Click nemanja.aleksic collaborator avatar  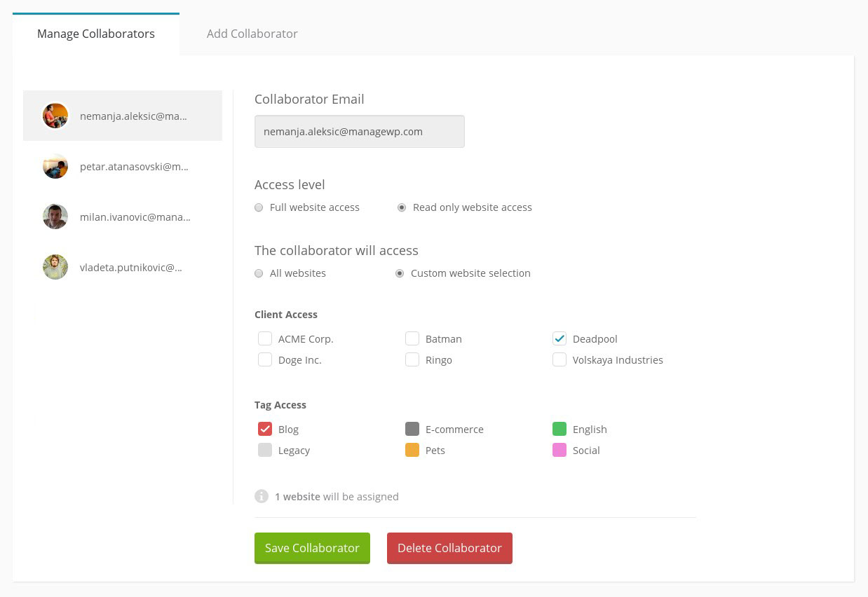point(55,116)
